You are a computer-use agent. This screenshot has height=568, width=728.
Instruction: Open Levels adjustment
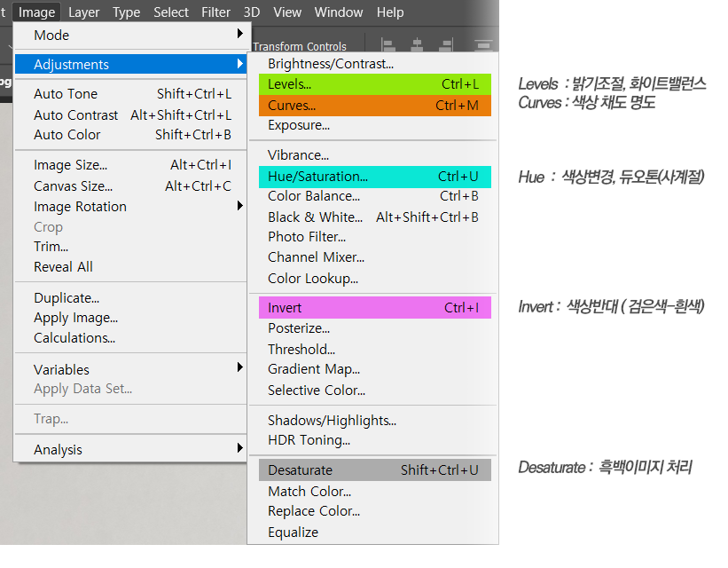click(x=375, y=84)
